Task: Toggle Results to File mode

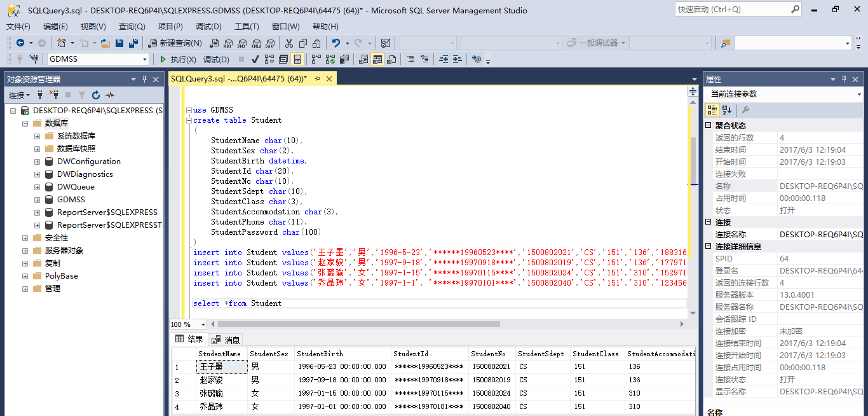Action: point(391,59)
